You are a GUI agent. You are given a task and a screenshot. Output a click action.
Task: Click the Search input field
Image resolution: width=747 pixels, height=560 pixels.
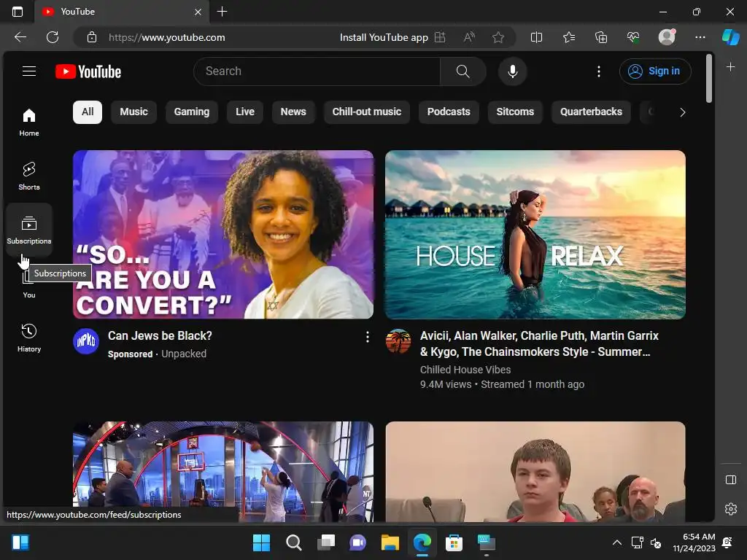point(317,71)
